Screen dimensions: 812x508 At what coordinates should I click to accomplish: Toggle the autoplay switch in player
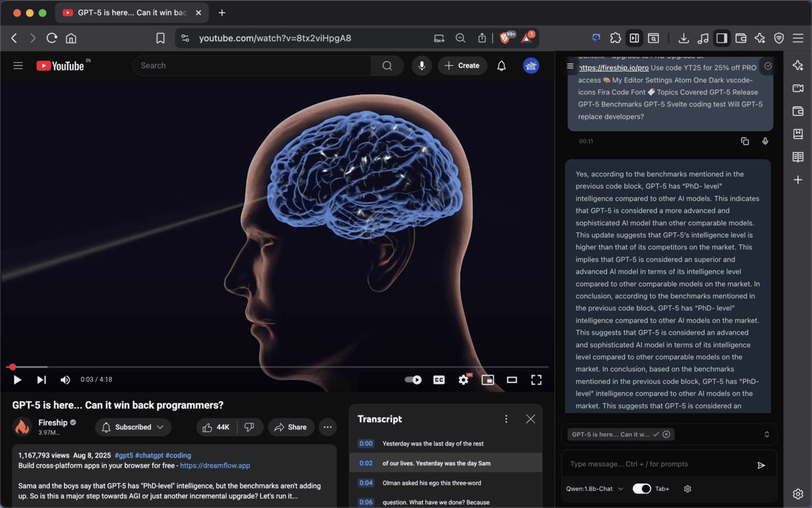pyautogui.click(x=413, y=380)
